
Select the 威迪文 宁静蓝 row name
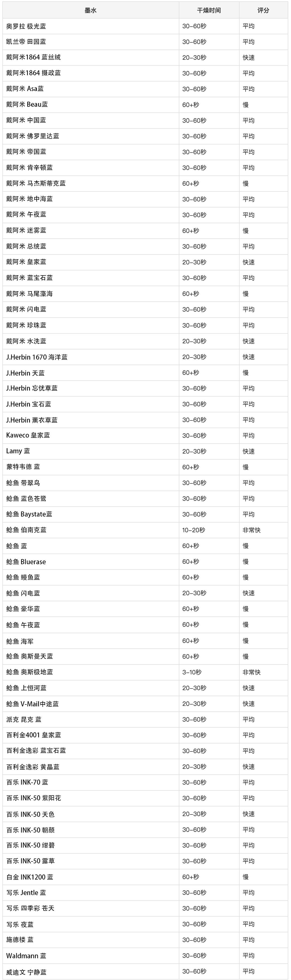26,972
